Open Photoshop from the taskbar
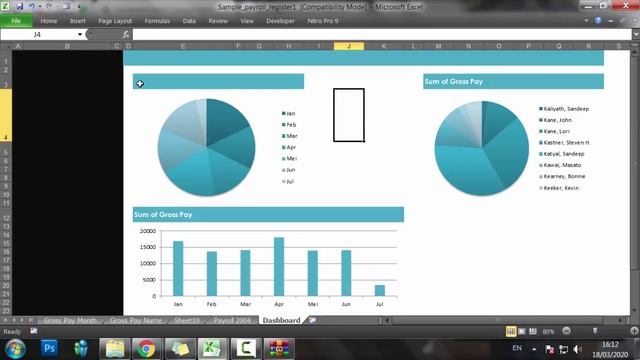This screenshot has height=360, width=640. [x=49, y=349]
